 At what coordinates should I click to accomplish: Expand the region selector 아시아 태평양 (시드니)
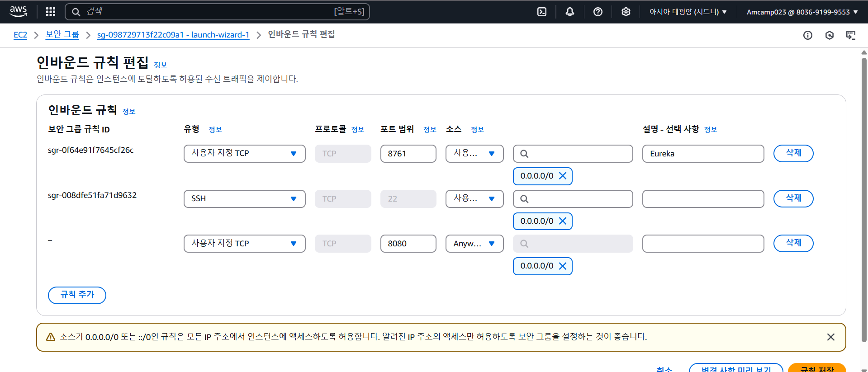pos(688,12)
